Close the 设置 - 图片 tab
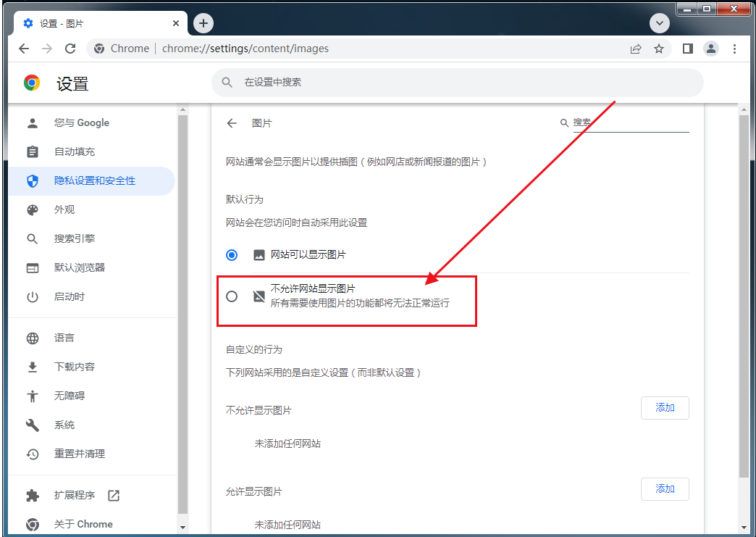 click(176, 23)
